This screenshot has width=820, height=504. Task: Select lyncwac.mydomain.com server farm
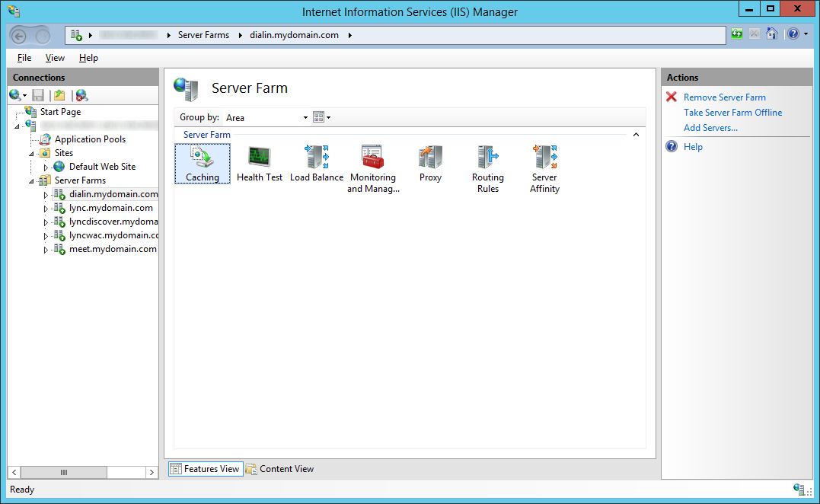(x=113, y=234)
